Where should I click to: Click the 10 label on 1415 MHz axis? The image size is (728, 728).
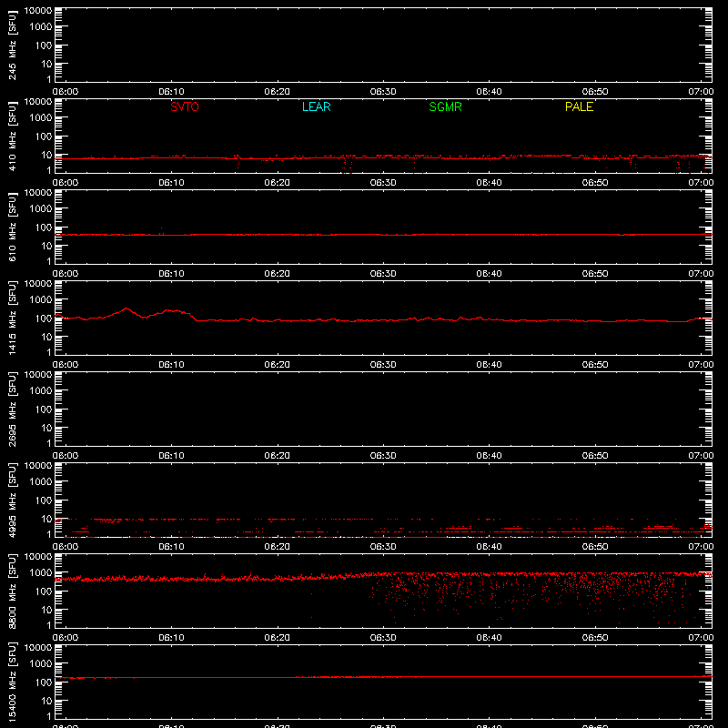click(x=47, y=337)
